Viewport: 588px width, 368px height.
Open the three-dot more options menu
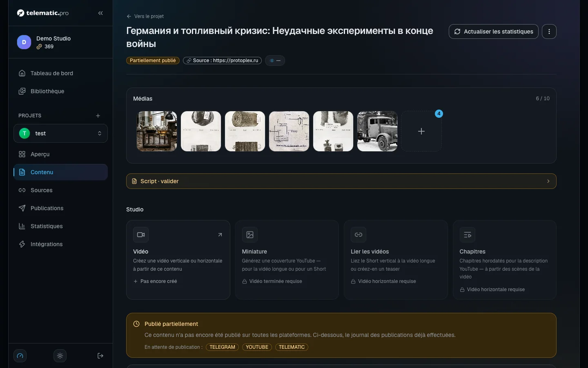[549, 31]
